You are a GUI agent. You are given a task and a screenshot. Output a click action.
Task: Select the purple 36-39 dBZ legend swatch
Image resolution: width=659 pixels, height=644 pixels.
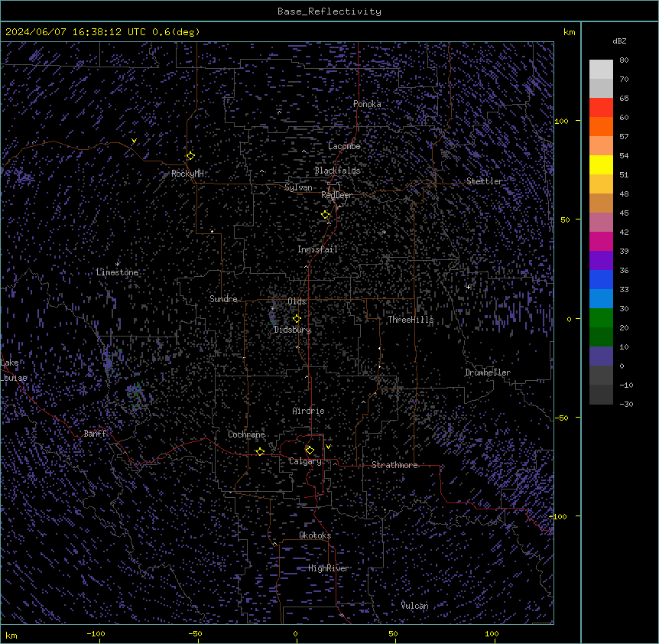[601, 261]
